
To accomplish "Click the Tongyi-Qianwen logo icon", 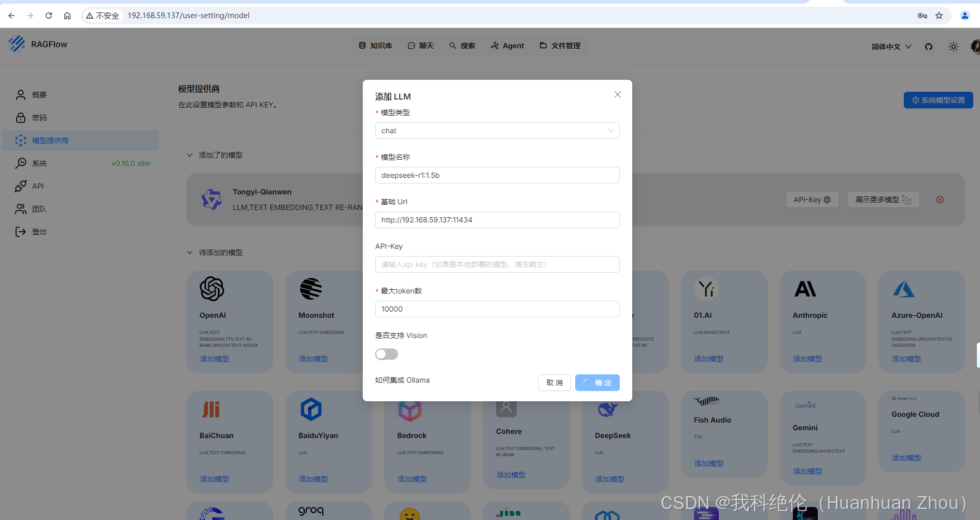I will click(211, 199).
